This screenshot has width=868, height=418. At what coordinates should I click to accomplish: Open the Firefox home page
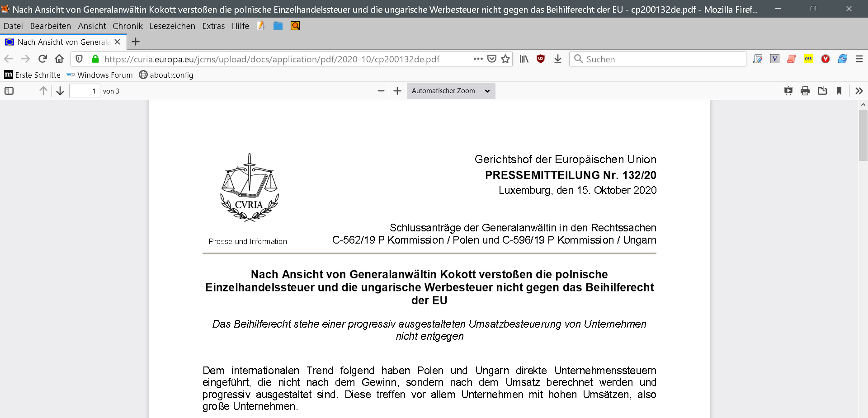click(x=59, y=59)
